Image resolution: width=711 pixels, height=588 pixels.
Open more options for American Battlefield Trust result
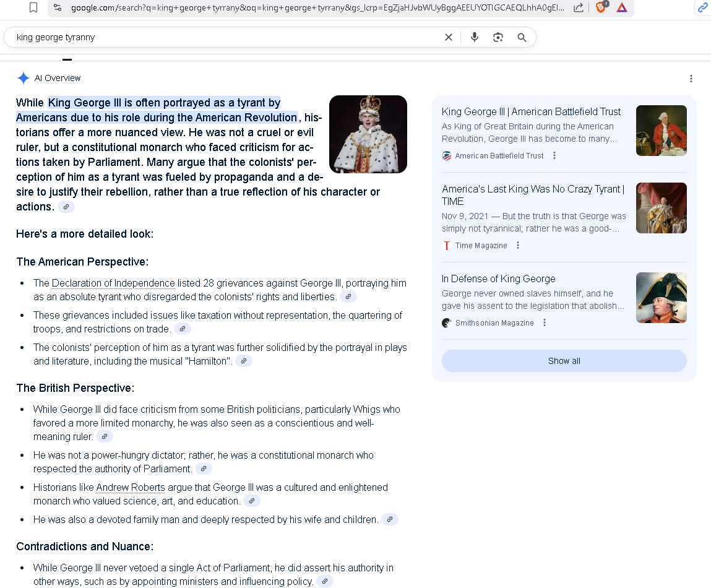554,156
